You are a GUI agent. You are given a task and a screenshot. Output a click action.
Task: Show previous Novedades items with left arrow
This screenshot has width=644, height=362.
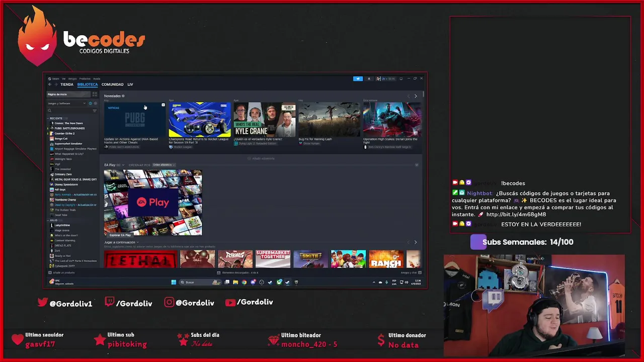click(409, 96)
